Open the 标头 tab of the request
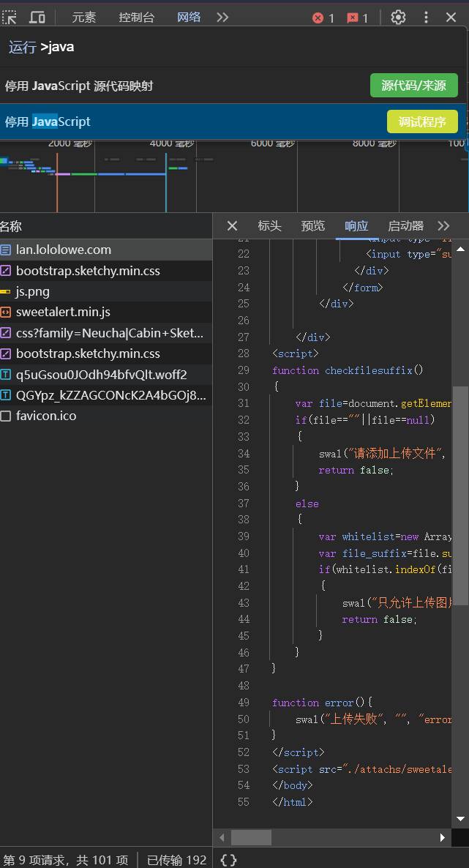The height and width of the screenshot is (868, 469). (x=269, y=225)
